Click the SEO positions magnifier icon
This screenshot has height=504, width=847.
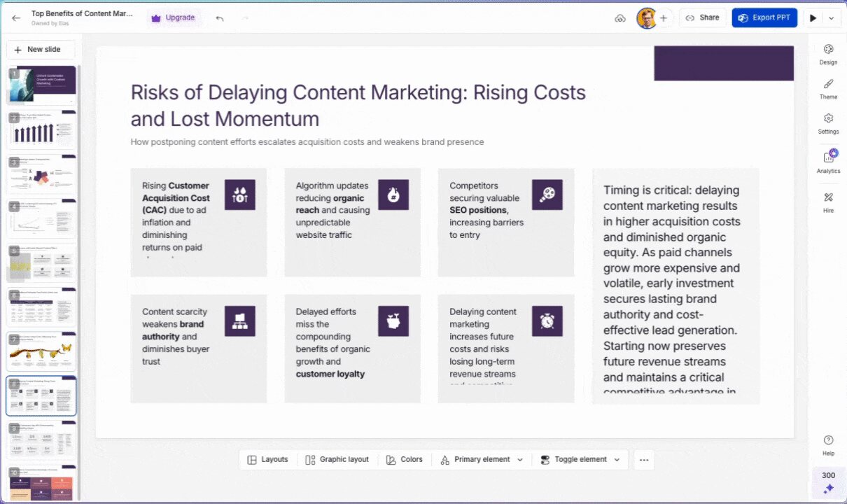[x=547, y=195]
